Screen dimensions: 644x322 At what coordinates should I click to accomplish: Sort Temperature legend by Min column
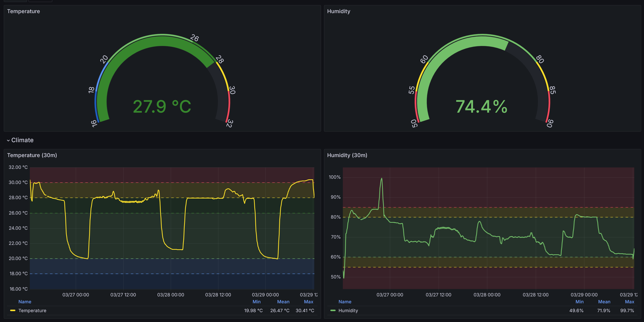click(x=256, y=302)
